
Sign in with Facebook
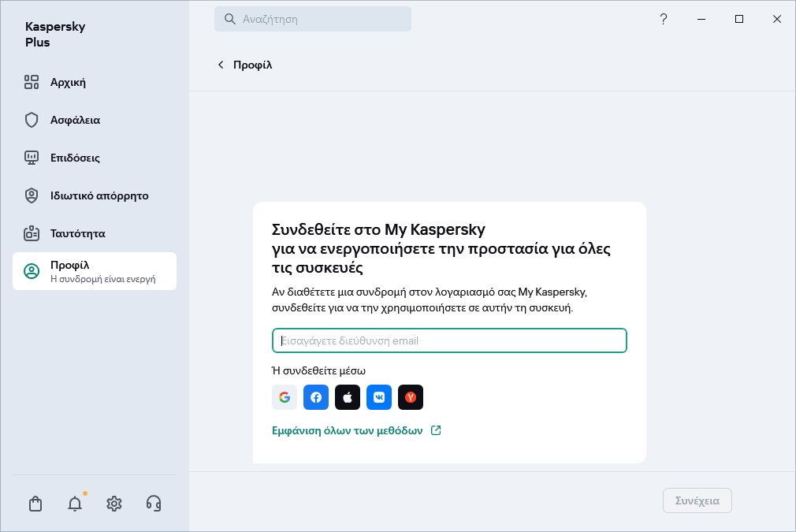(x=316, y=397)
